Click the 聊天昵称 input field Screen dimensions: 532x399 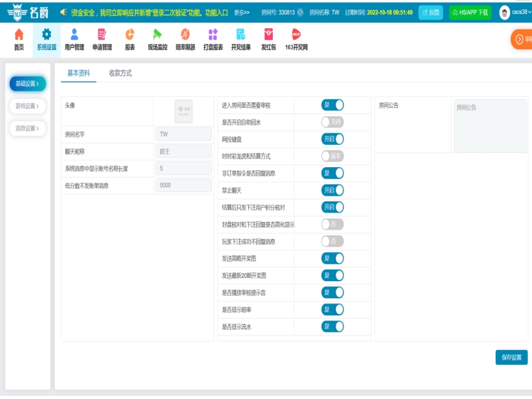point(184,151)
